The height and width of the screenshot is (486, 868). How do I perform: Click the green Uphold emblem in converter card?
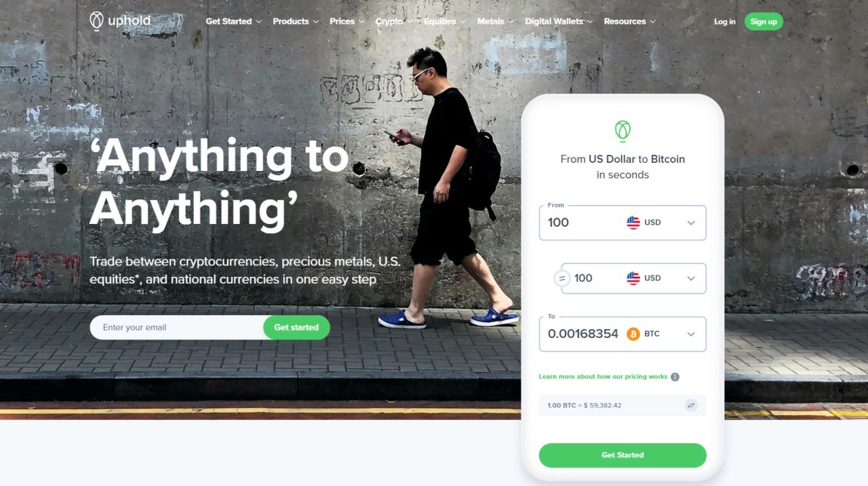coord(623,130)
